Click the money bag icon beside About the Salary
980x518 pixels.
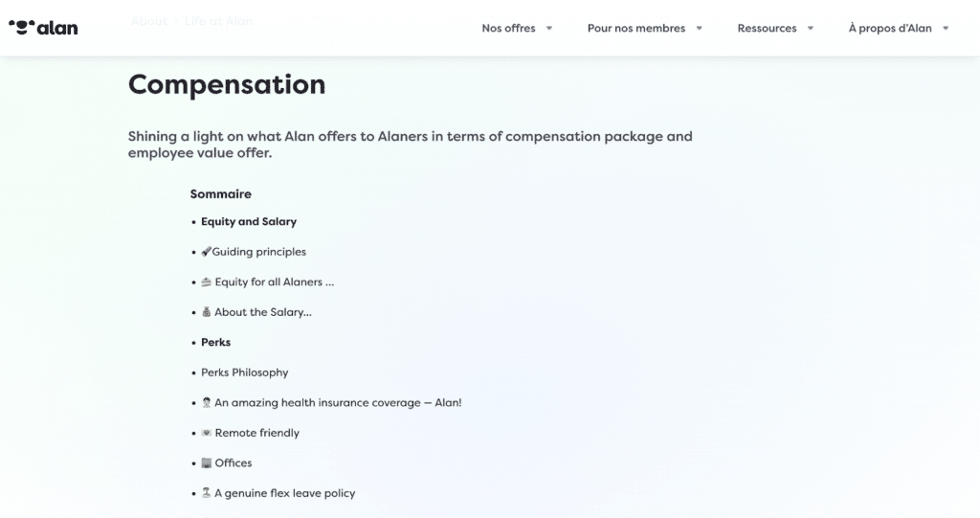[207, 312]
